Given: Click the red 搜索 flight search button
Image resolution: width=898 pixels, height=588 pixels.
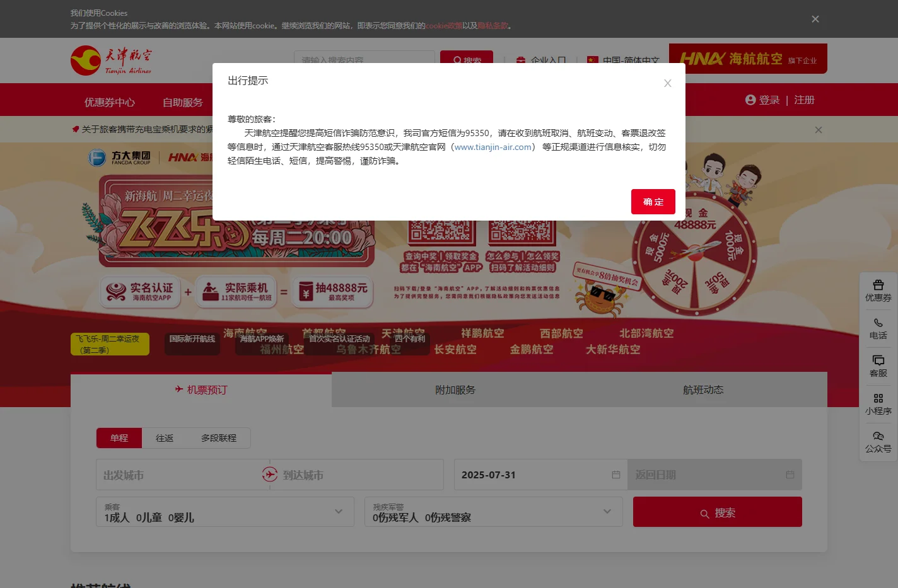Looking at the screenshot, I should click(x=718, y=512).
